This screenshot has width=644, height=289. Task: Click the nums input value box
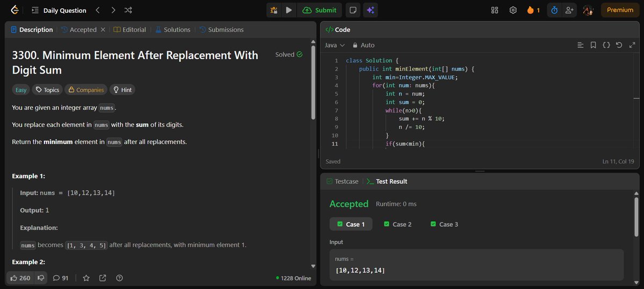pos(476,265)
